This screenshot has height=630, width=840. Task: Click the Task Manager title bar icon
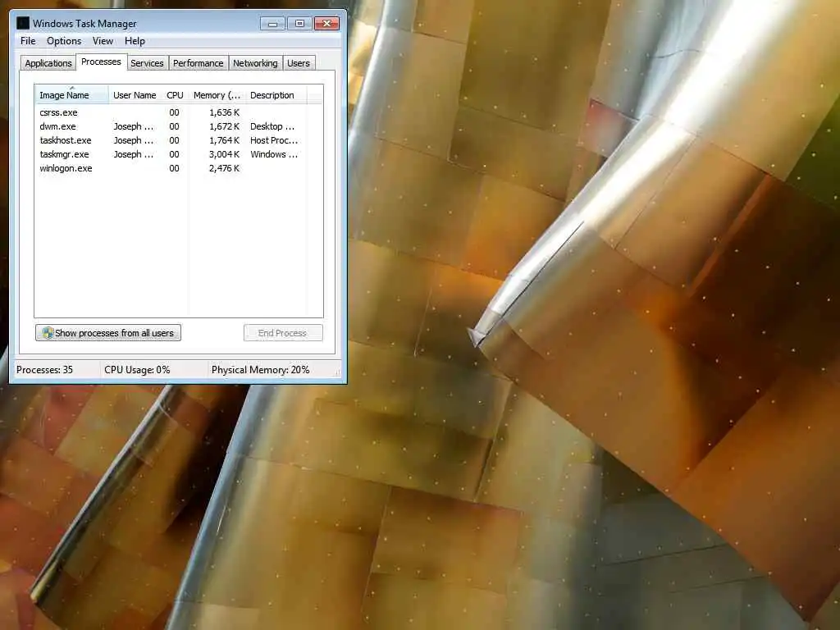[x=22, y=23]
